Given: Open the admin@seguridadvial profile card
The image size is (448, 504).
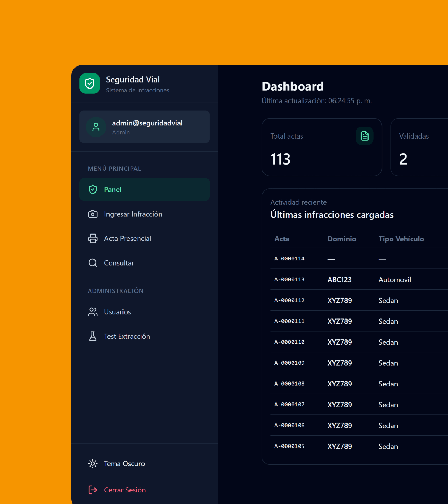Looking at the screenshot, I should (x=144, y=127).
